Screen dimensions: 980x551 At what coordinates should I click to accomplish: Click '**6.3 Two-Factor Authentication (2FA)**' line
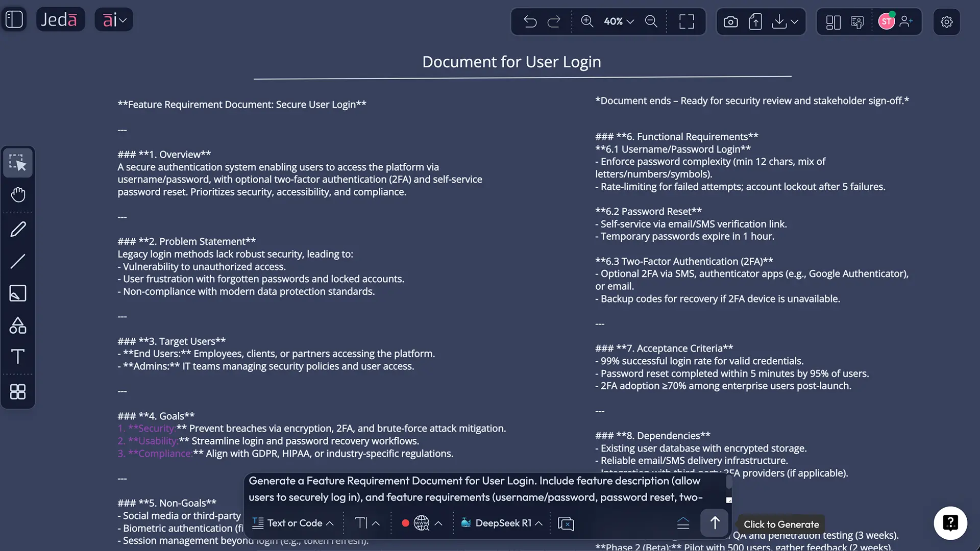[684, 261]
